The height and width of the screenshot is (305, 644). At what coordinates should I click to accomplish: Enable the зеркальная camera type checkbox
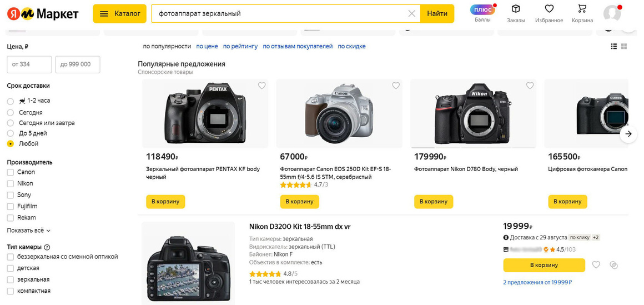point(10,279)
